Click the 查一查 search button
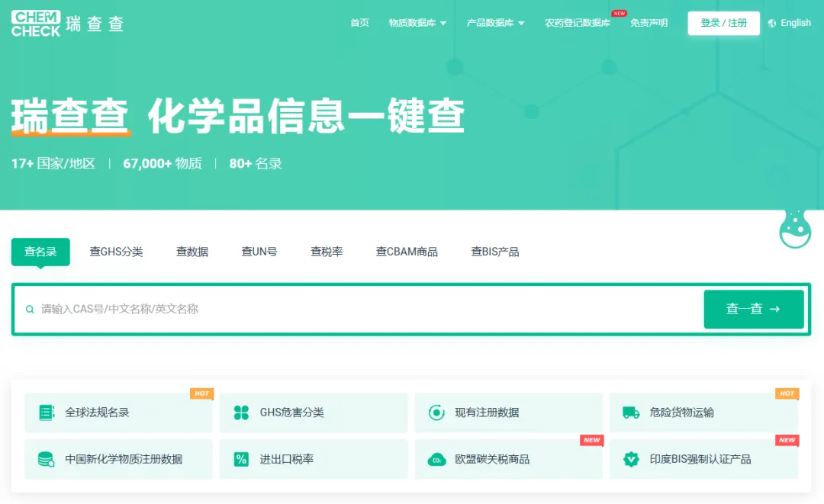 click(x=754, y=310)
